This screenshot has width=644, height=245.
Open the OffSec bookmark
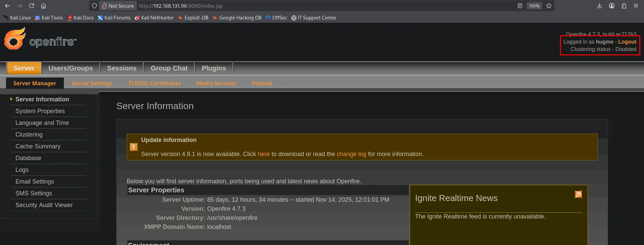pyautogui.click(x=276, y=18)
